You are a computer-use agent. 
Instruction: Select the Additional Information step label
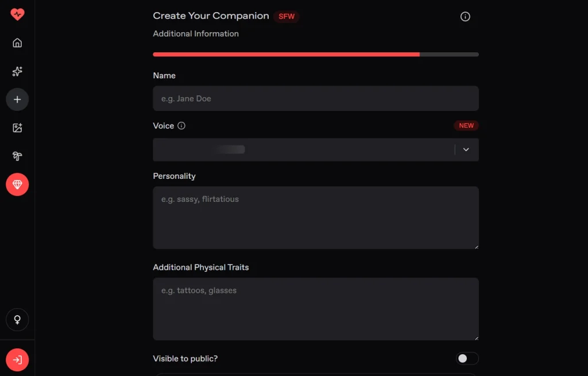(195, 33)
